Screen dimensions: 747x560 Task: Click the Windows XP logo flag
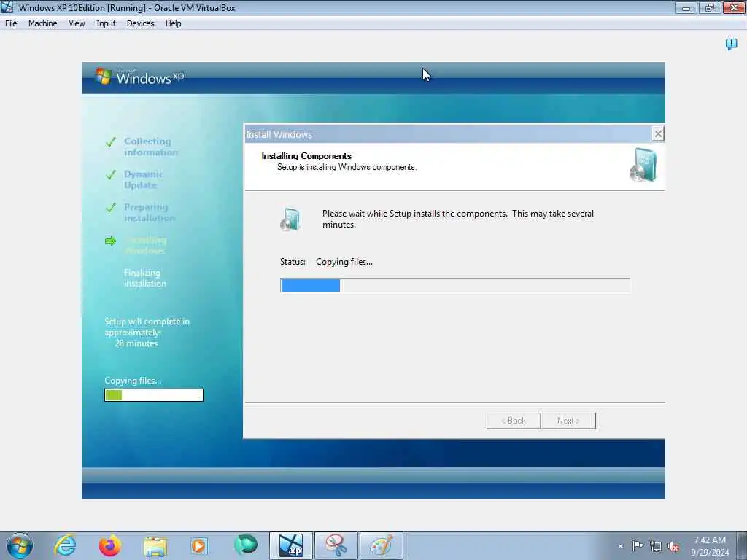(103, 76)
